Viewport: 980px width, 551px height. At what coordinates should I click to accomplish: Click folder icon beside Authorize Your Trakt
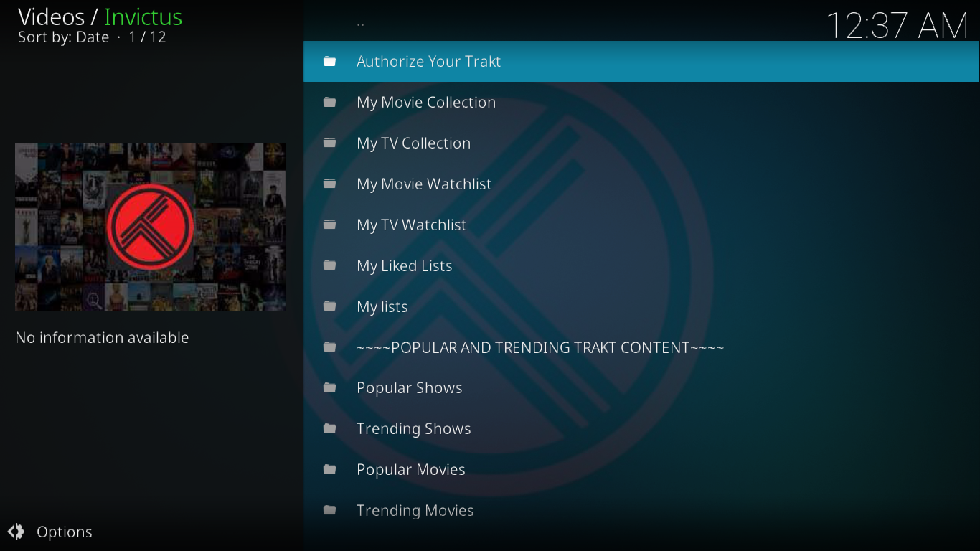329,61
